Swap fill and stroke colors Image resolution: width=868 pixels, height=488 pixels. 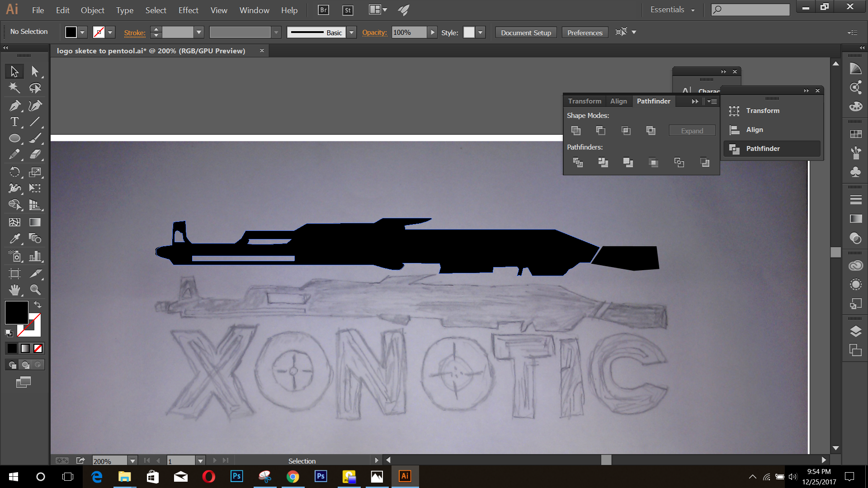tap(38, 305)
